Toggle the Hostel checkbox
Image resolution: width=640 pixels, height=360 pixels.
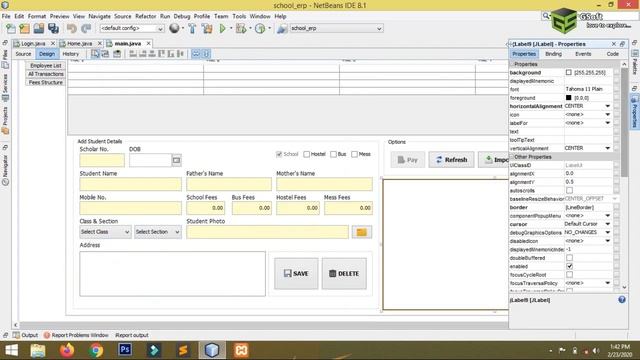coord(307,154)
